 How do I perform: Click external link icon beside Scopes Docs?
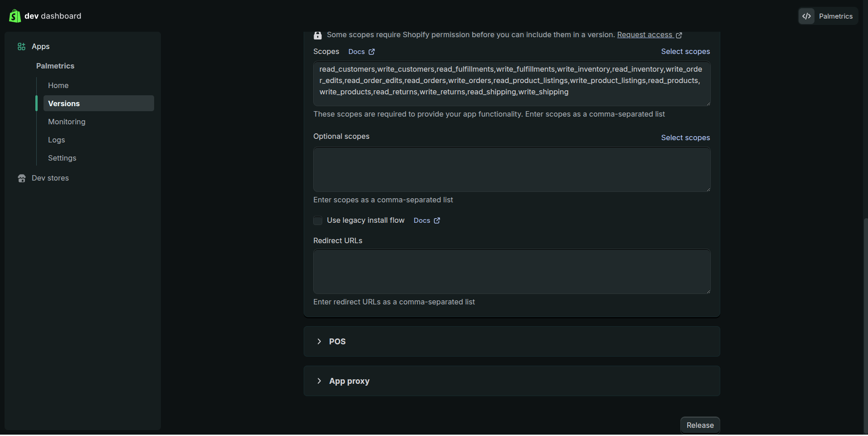tap(372, 52)
